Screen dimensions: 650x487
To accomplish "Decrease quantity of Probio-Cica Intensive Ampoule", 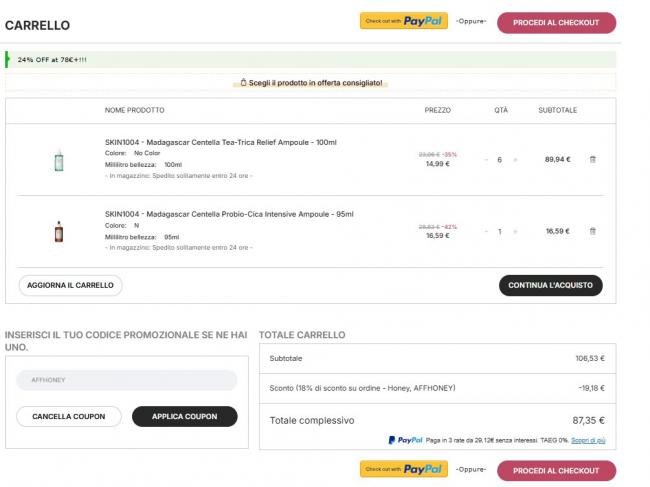I will [486, 231].
